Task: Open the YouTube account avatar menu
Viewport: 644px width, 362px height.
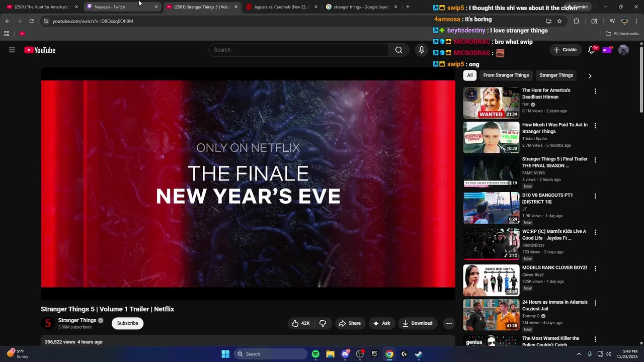Action: pyautogui.click(x=623, y=50)
